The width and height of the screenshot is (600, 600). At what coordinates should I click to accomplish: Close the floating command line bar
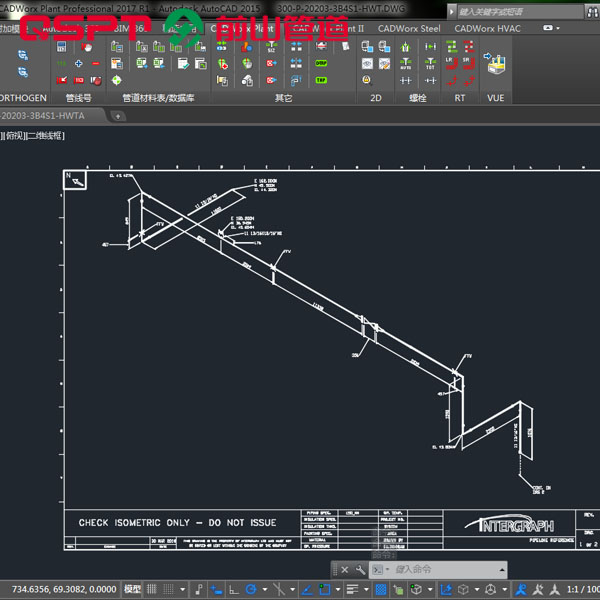tap(344, 569)
